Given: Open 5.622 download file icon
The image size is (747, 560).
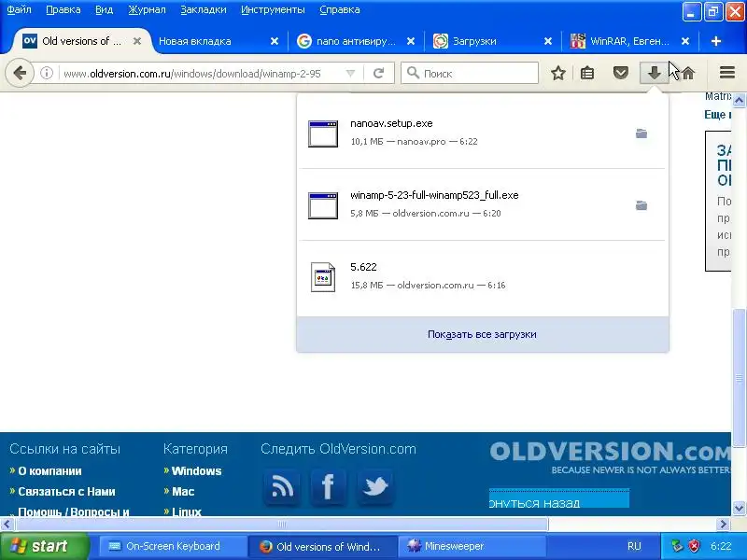Looking at the screenshot, I should pyautogui.click(x=323, y=277).
